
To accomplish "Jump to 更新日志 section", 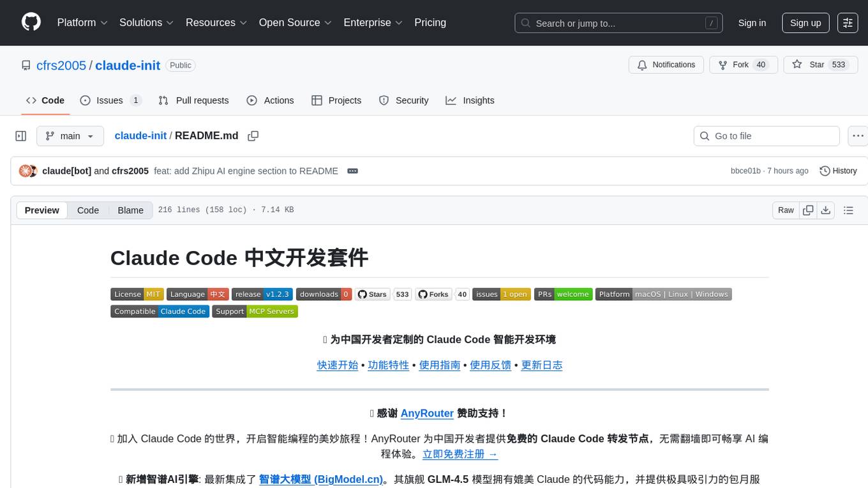I will click(x=542, y=365).
